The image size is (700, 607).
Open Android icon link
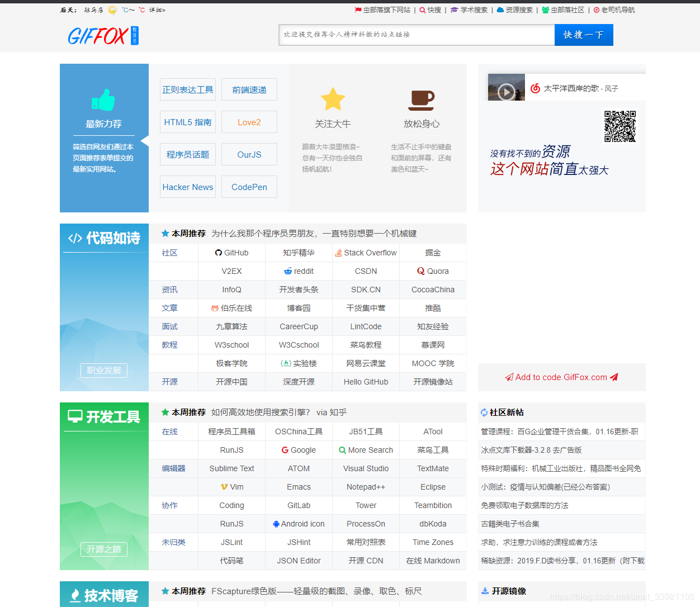coord(299,524)
